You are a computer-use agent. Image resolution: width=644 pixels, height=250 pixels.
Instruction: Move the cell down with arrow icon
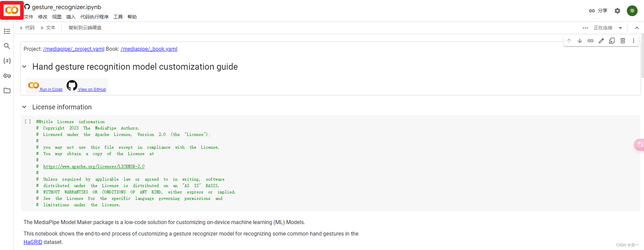(580, 41)
